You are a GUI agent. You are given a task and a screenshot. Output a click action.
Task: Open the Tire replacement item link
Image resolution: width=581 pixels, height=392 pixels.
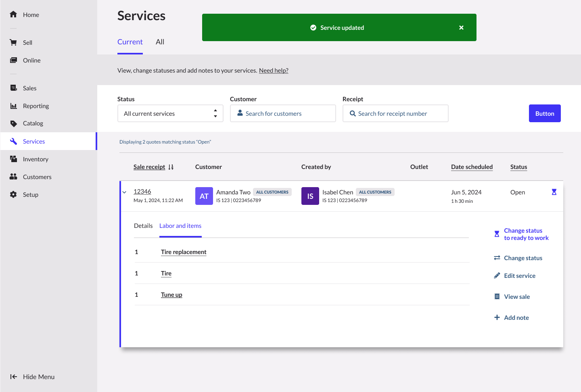tap(184, 252)
